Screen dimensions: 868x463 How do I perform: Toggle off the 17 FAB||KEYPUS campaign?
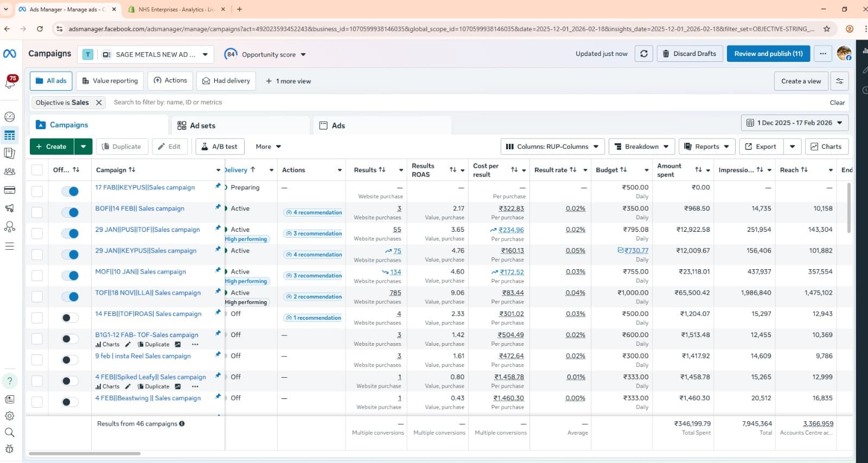pyautogui.click(x=70, y=191)
